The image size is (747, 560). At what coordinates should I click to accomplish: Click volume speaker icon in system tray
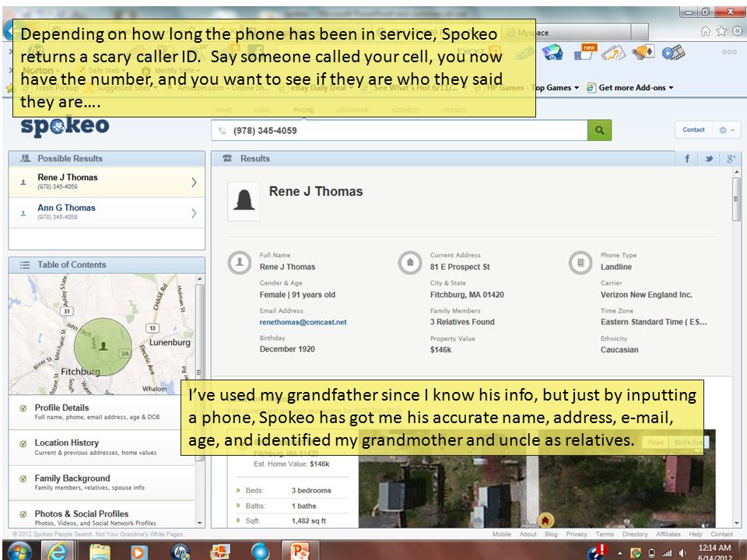(682, 553)
